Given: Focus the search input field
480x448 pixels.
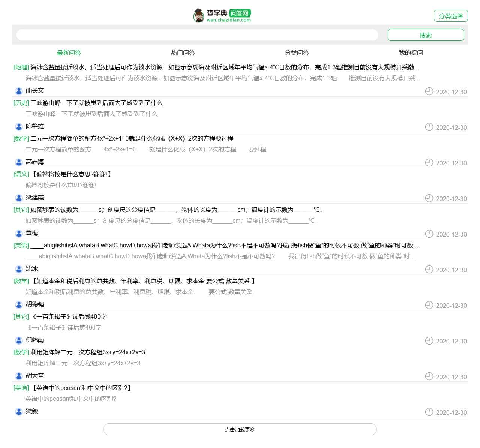Looking at the screenshot, I should 197,35.
